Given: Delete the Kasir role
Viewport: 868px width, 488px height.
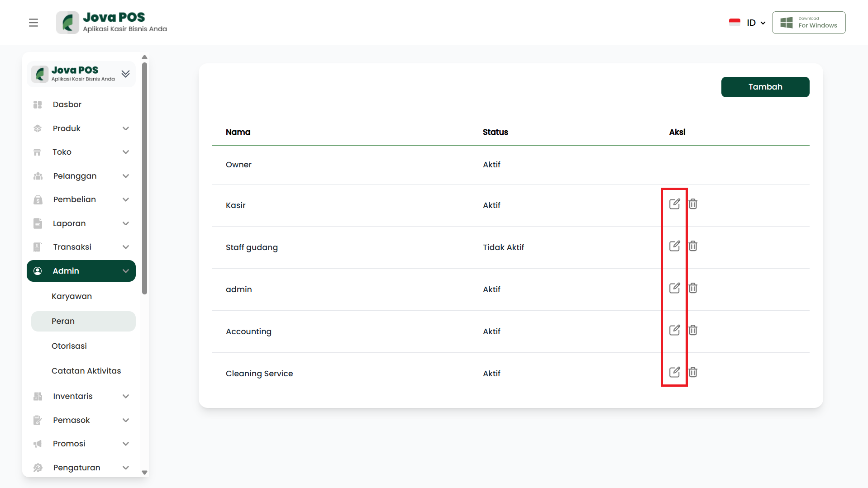Looking at the screenshot, I should point(693,204).
